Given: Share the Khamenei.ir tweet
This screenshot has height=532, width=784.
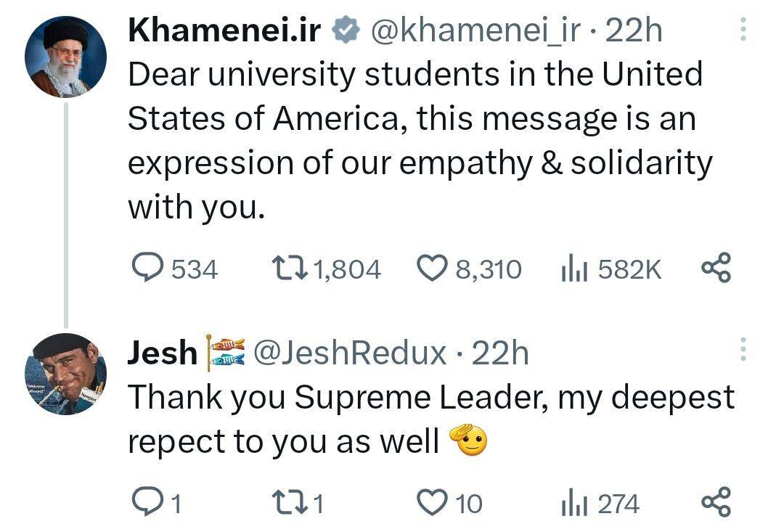Looking at the screenshot, I should (x=716, y=269).
